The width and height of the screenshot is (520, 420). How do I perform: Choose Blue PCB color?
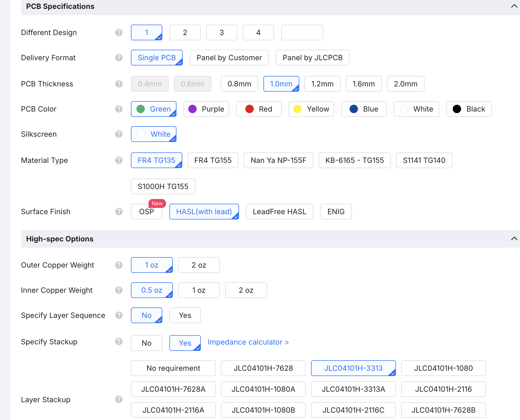pos(364,109)
